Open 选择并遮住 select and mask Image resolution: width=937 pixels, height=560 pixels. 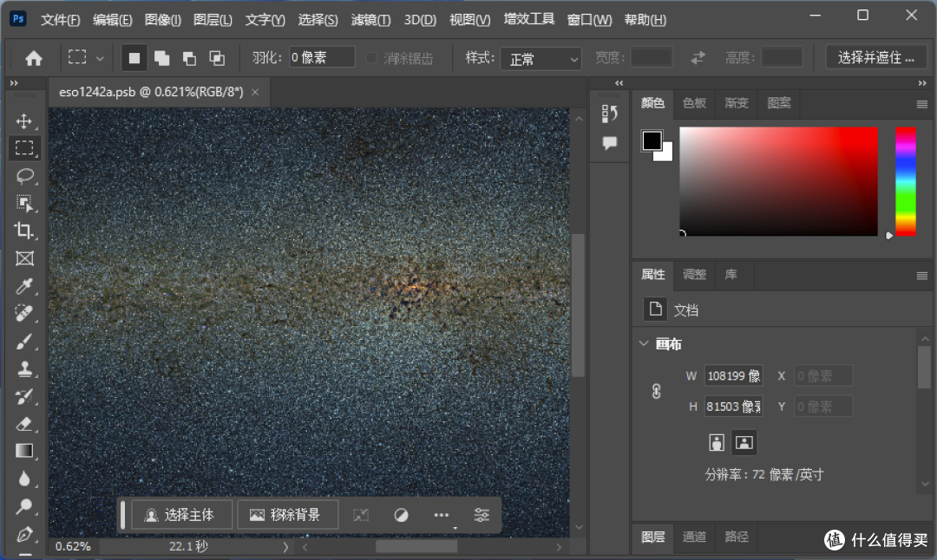coord(875,57)
